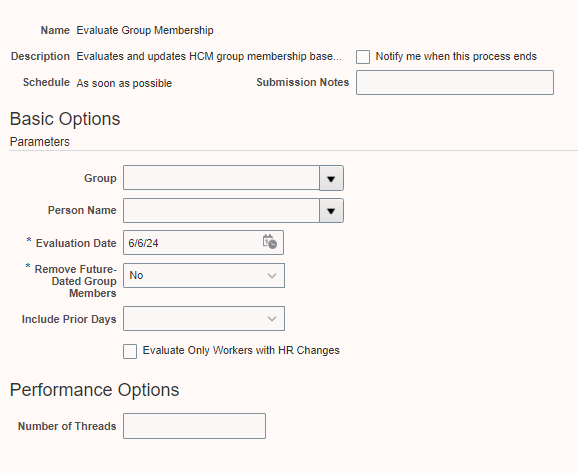Screen dimensions: 578x473
Task: Click the Number of Threads field
Action: 194,426
